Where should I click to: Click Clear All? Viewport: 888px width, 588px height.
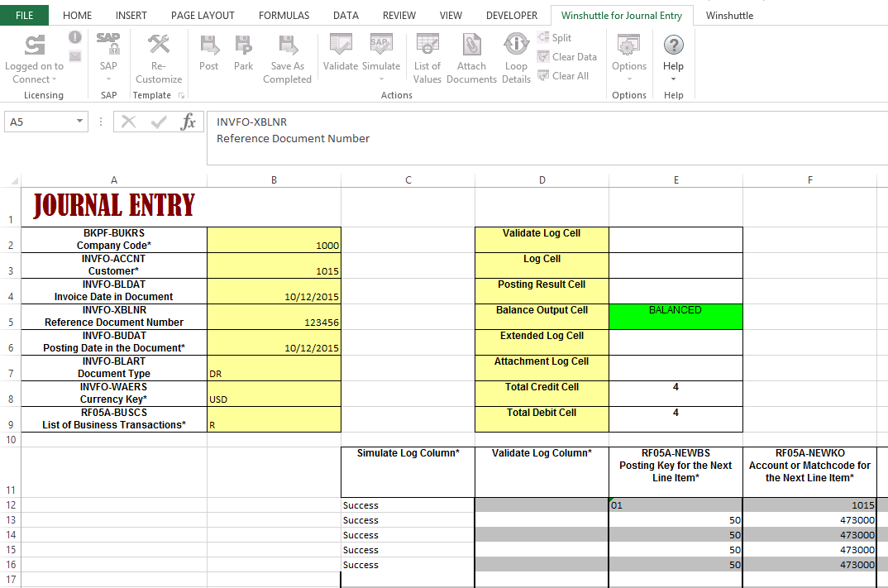(x=563, y=76)
